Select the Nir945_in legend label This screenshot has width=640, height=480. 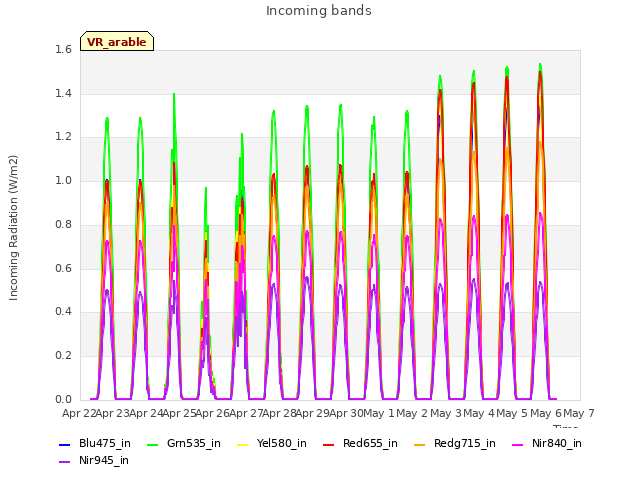(x=104, y=460)
